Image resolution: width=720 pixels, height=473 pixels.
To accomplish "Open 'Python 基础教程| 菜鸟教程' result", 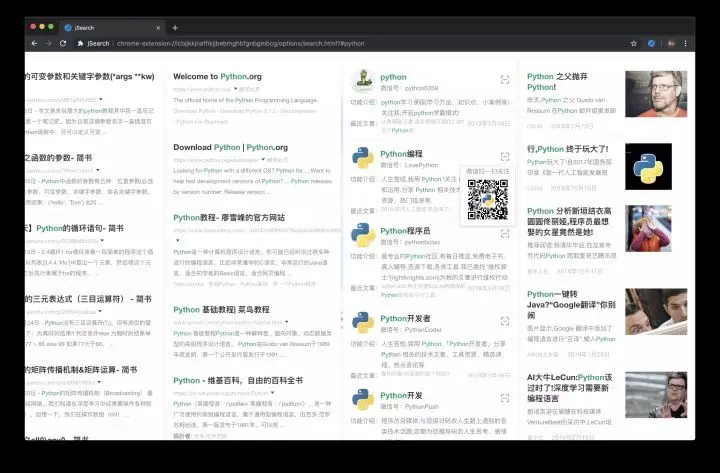I will (x=221, y=310).
